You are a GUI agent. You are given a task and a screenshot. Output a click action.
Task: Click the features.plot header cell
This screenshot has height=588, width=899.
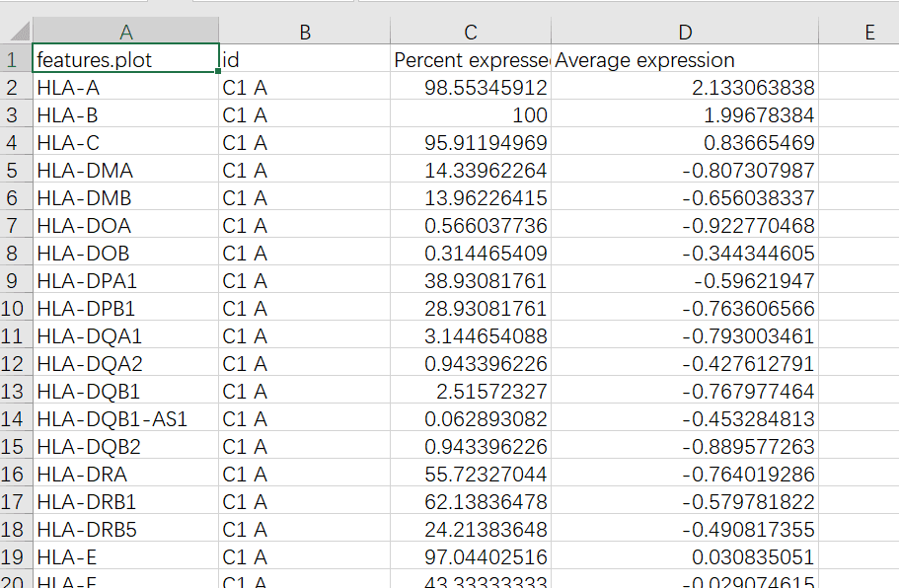[125, 58]
